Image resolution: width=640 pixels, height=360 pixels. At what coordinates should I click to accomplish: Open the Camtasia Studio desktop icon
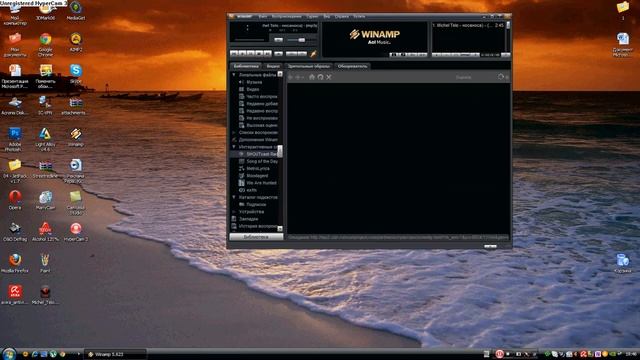[x=76, y=202]
